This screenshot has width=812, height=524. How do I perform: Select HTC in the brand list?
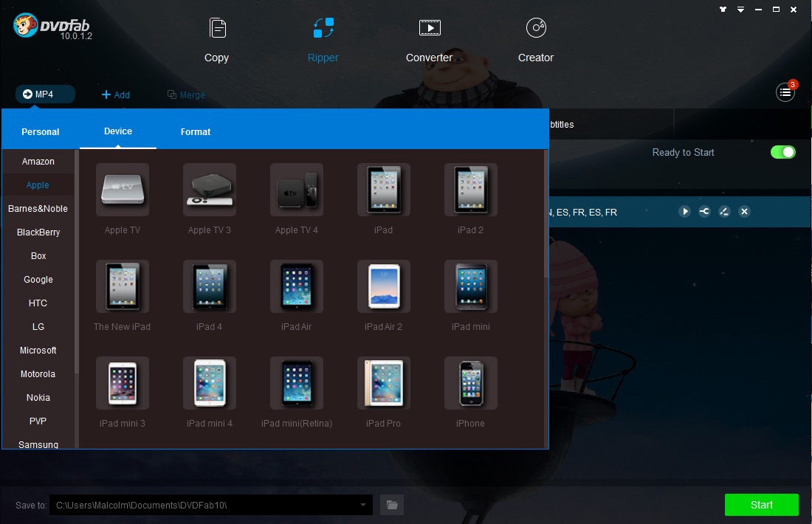38,303
